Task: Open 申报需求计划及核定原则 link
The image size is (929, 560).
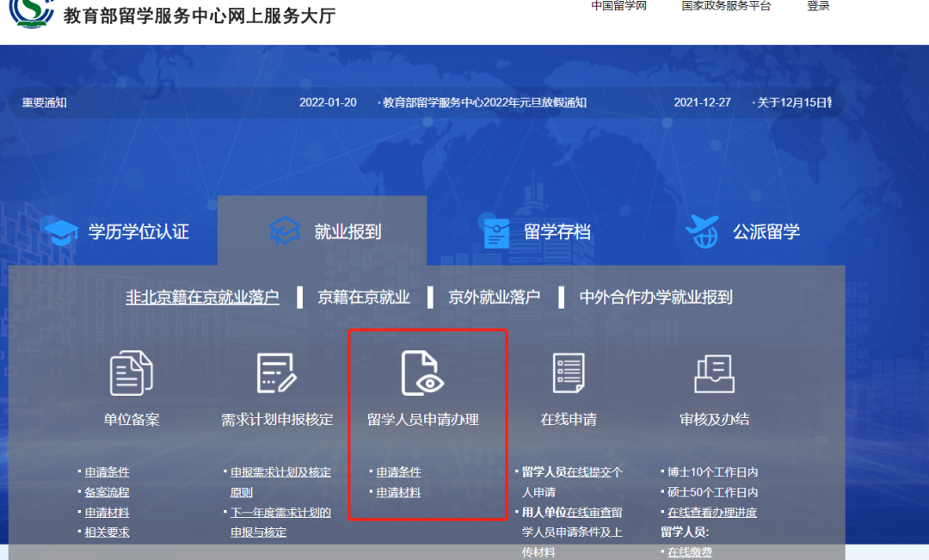Action: pyautogui.click(x=280, y=483)
